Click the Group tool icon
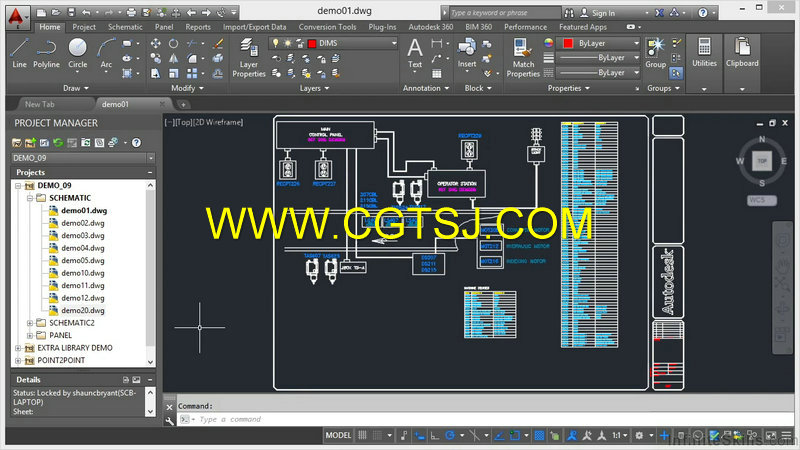This screenshot has width=800, height=450. click(656, 53)
